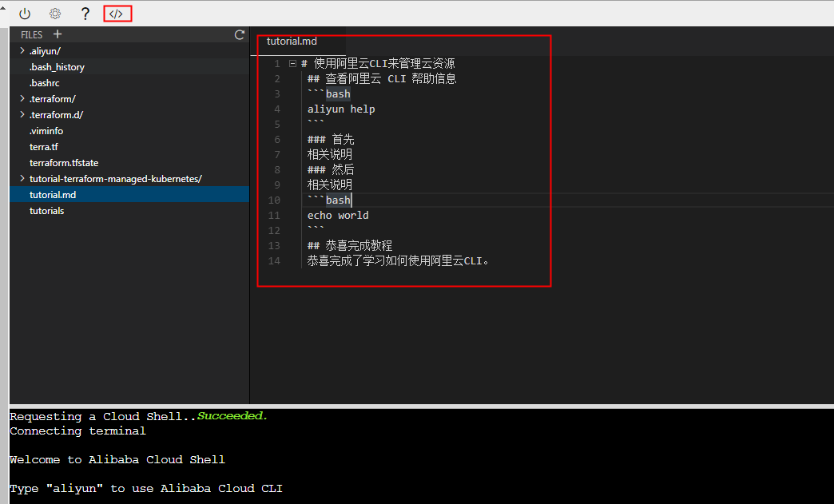Click 'Welcome to Alibaba Cloud Shell' terminal text
834x504 pixels.
(x=117, y=460)
